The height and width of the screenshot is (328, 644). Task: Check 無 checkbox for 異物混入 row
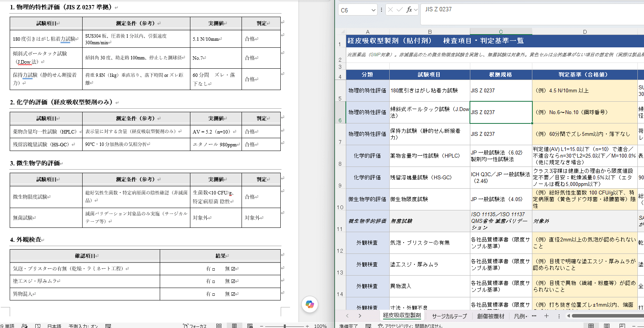[x=233, y=294]
